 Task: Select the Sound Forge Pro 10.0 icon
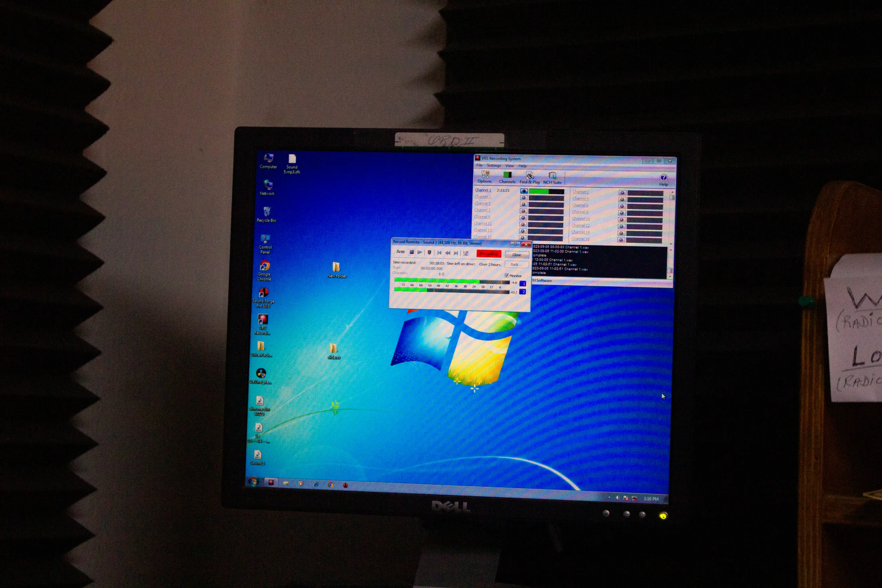point(263,298)
